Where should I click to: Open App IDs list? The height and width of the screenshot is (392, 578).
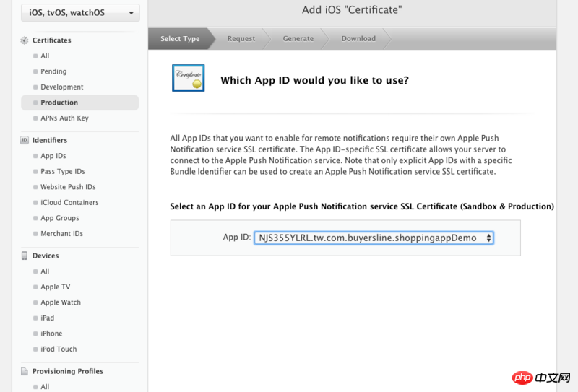[x=53, y=156]
